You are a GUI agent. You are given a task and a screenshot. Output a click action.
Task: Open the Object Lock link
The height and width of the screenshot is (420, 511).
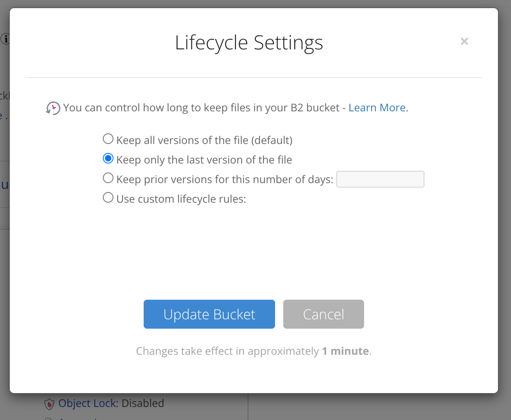coord(88,403)
